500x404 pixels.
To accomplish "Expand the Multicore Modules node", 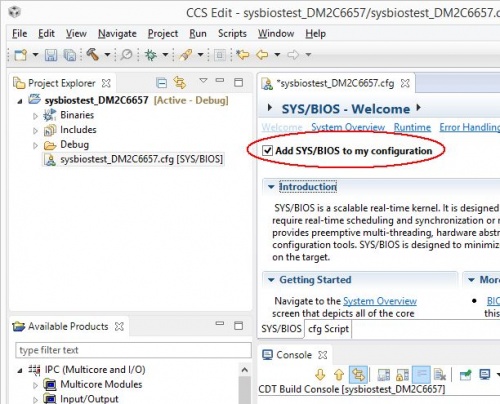I will coord(35,385).
